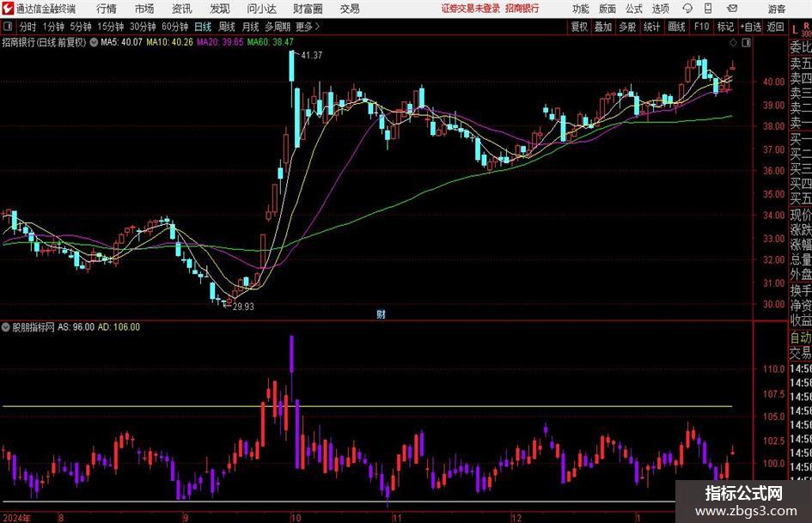
Task: Click the 游客 guest account label
Action: coord(776,9)
